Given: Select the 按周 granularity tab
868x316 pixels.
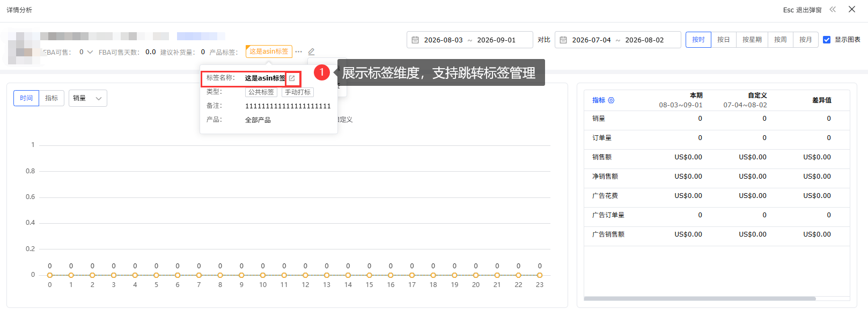Looking at the screenshot, I should (x=781, y=40).
